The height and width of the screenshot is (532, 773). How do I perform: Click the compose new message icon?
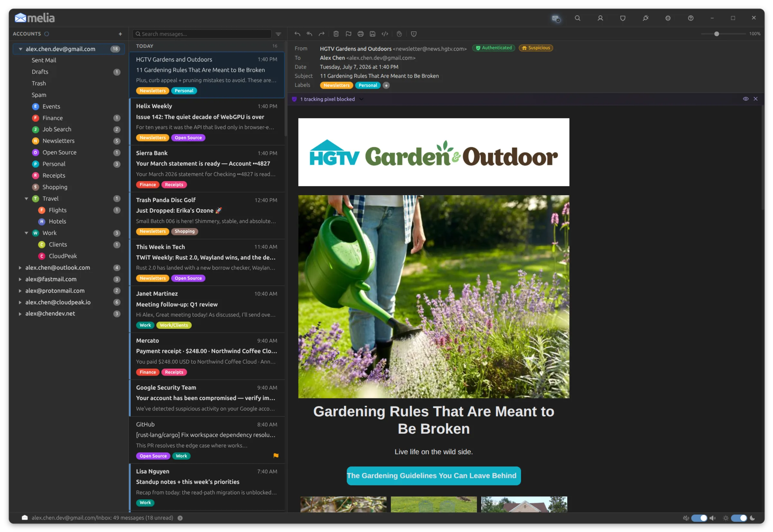[x=556, y=18]
